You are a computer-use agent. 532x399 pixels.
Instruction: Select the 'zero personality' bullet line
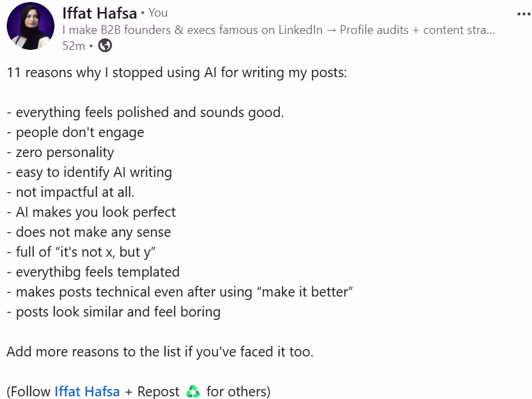[61, 152]
